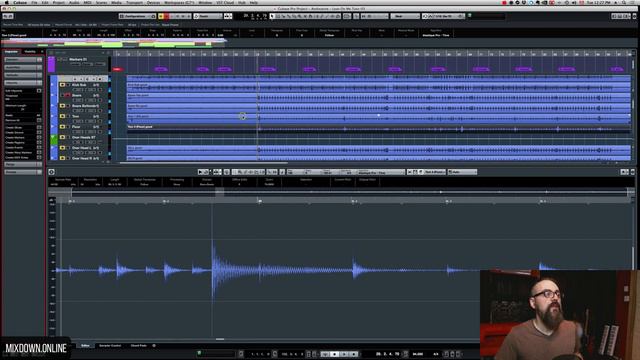Toggle mute on Over Head L track

pos(62,148)
